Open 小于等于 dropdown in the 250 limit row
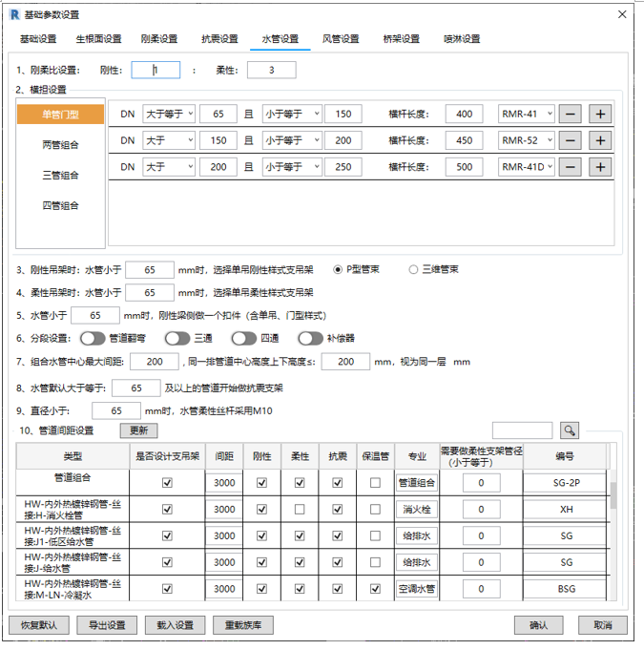 [292, 167]
